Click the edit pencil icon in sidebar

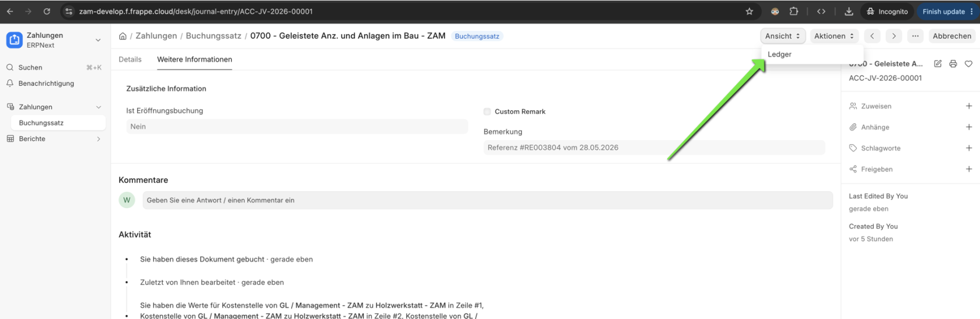938,64
